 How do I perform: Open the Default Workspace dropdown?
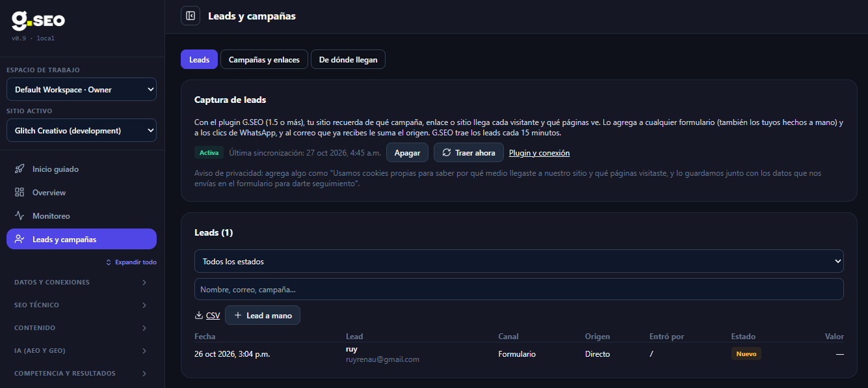[81, 90]
